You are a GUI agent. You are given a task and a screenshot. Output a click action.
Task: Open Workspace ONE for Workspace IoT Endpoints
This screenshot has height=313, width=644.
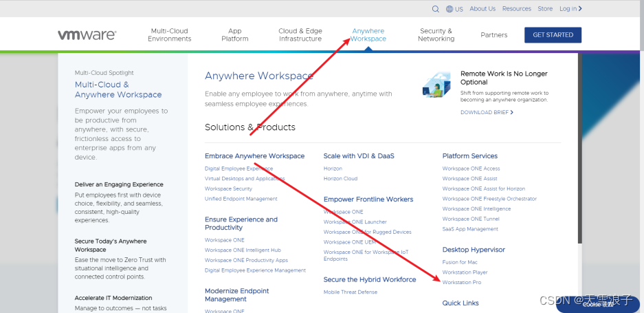tap(366, 255)
